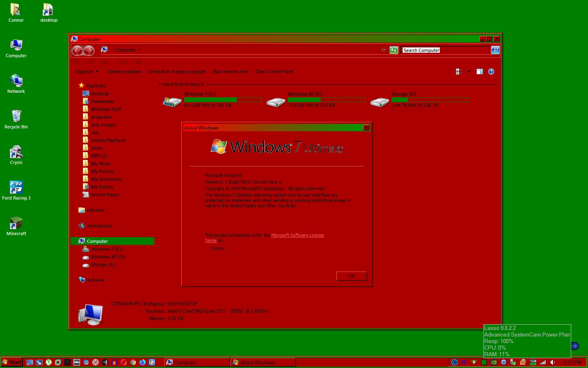The width and height of the screenshot is (588, 368).
Task: Select Downloads in Favorites
Action: point(102,101)
